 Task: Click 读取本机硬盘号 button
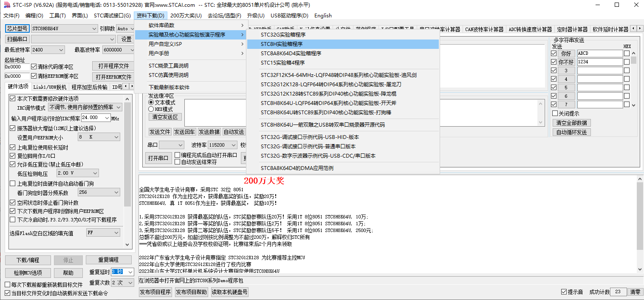(x=230, y=292)
